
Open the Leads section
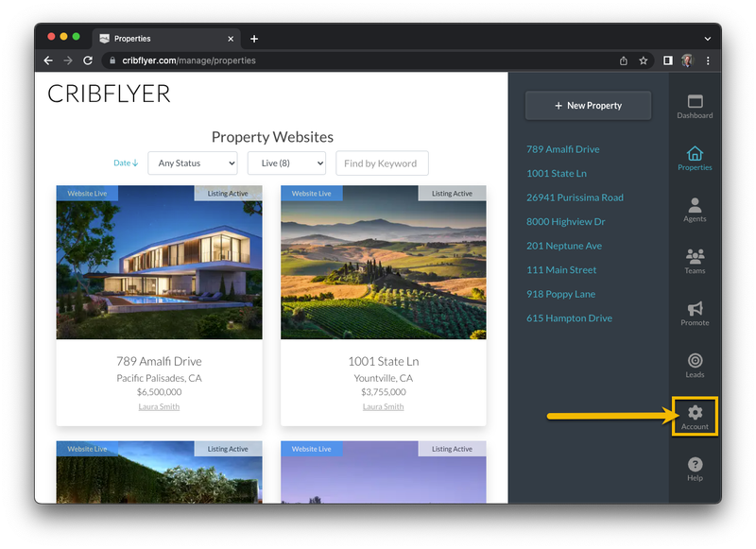click(695, 366)
